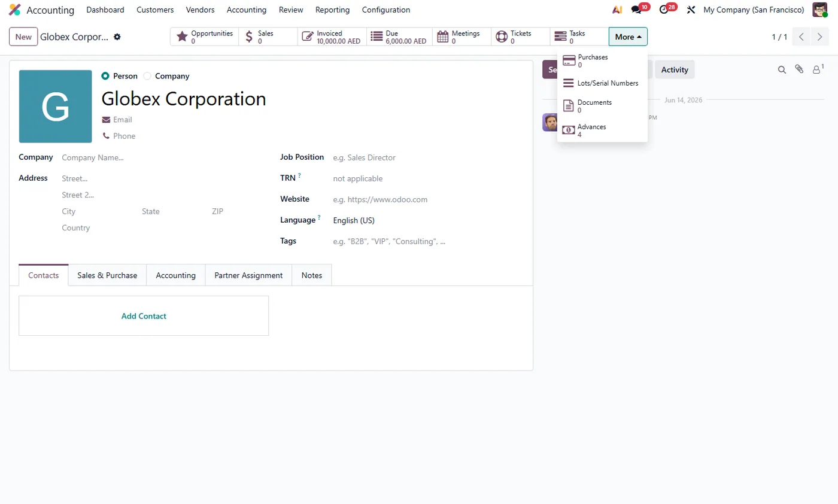Open Lots/Serial Numbers in More dropdown
This screenshot has width=838, height=504.
tap(602, 84)
